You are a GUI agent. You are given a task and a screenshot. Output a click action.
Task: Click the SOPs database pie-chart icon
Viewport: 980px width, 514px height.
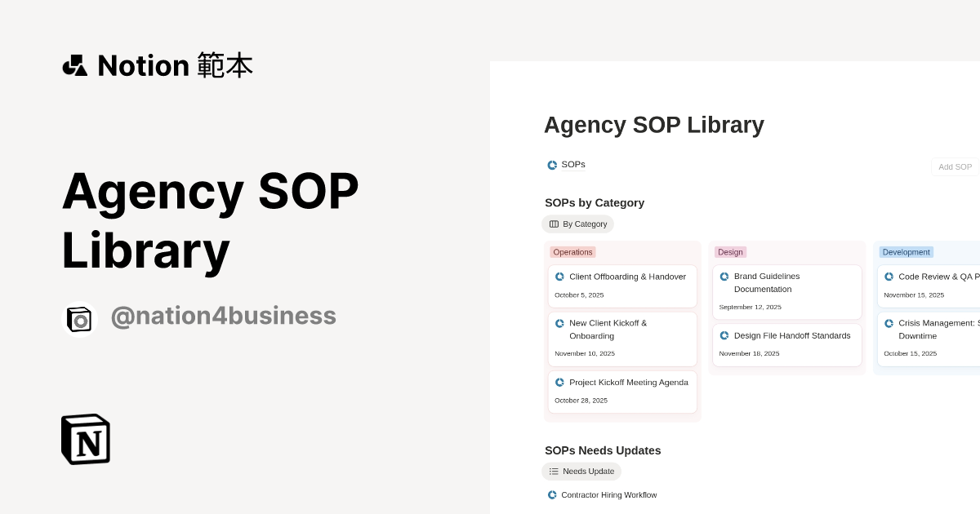(x=552, y=165)
